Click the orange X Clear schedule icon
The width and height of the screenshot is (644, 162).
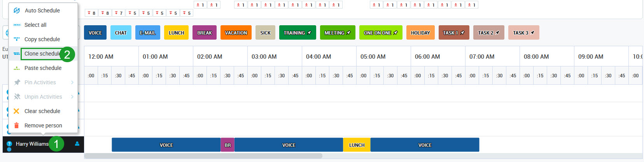(x=16, y=111)
